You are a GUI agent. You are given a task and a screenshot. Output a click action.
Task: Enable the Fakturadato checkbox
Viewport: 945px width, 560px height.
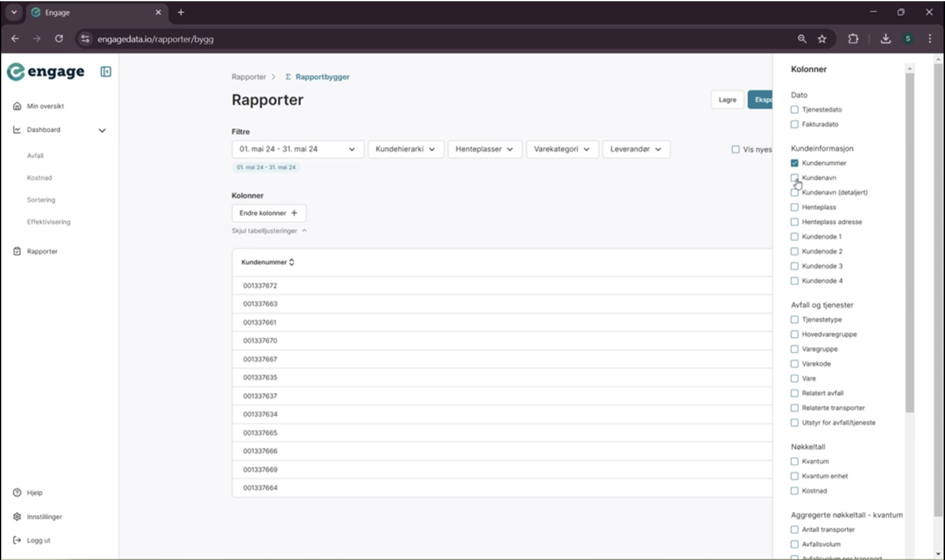[794, 125]
